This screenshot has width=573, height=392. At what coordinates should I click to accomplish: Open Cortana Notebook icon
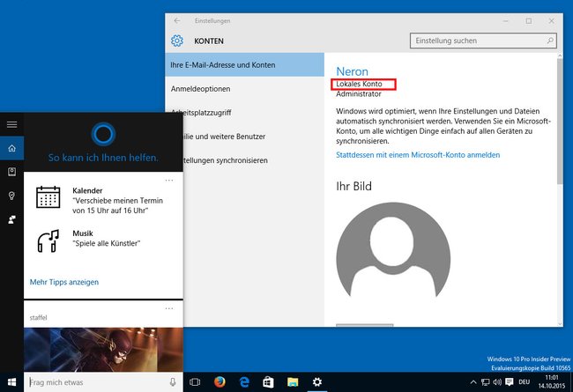(x=11, y=172)
